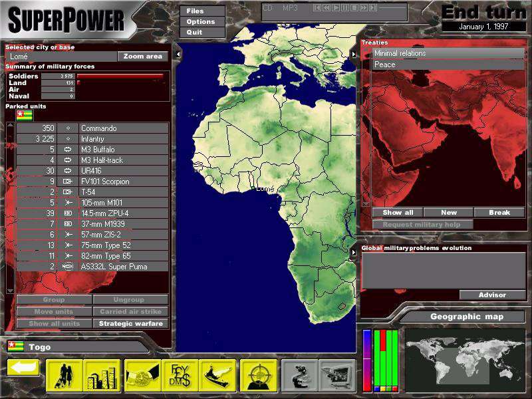This screenshot has width=532, height=399.
Task: Click the 14.5-mm ZPU-4 unit type icon
Action: (68, 213)
